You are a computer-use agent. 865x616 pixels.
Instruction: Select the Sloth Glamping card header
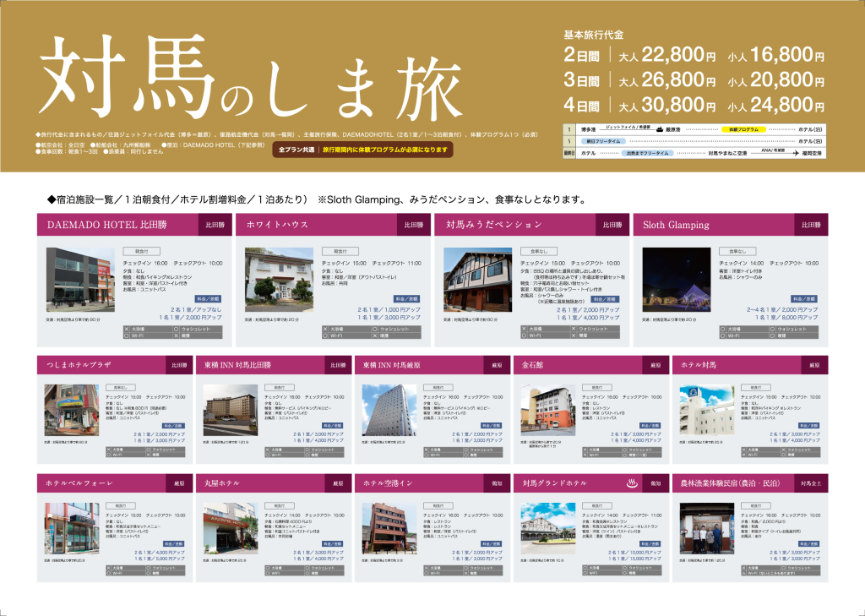pyautogui.click(x=731, y=225)
